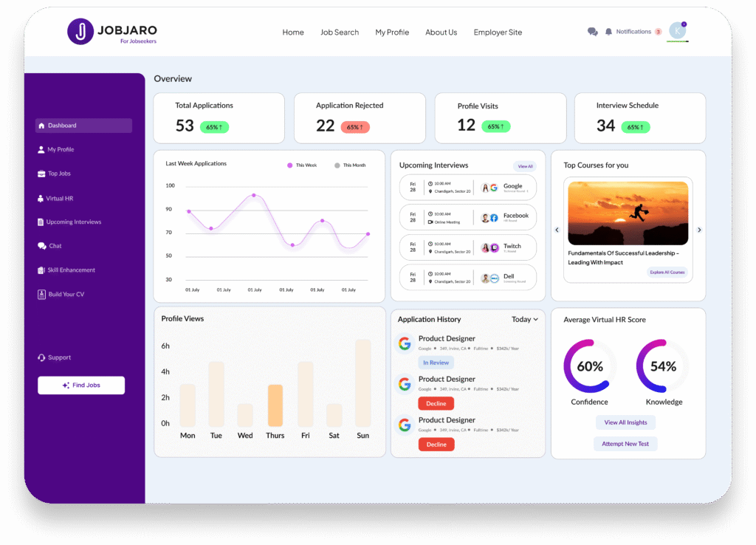
Task: Go to the Job Search menu item
Action: coord(340,32)
